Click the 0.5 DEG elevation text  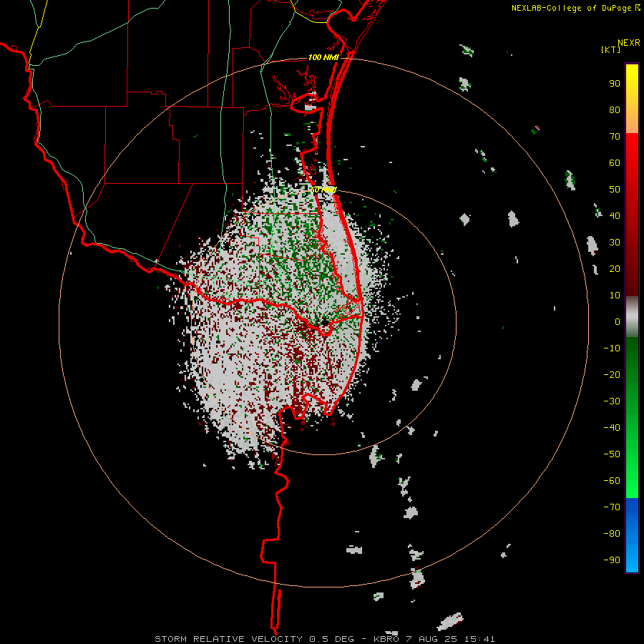(331, 639)
